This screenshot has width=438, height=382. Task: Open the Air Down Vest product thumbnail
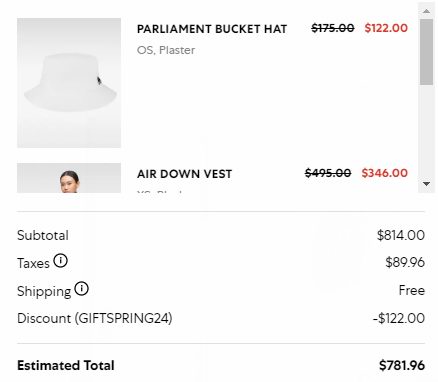pos(69,178)
